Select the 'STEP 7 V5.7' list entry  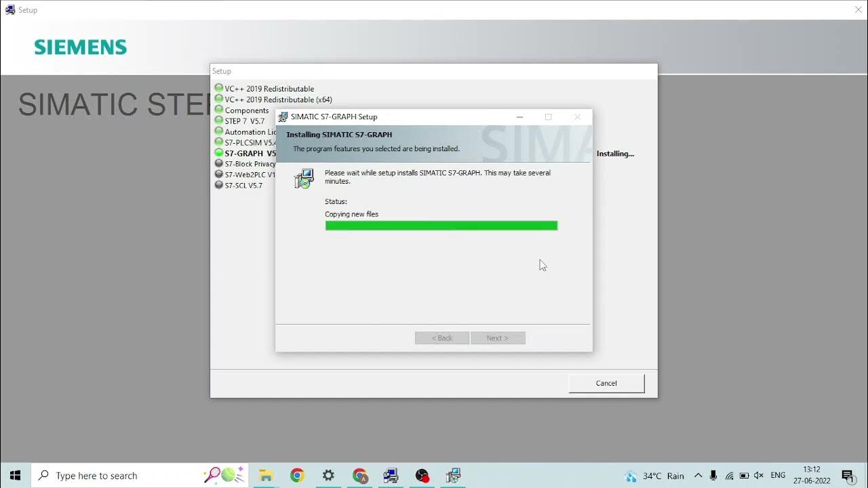pos(245,121)
